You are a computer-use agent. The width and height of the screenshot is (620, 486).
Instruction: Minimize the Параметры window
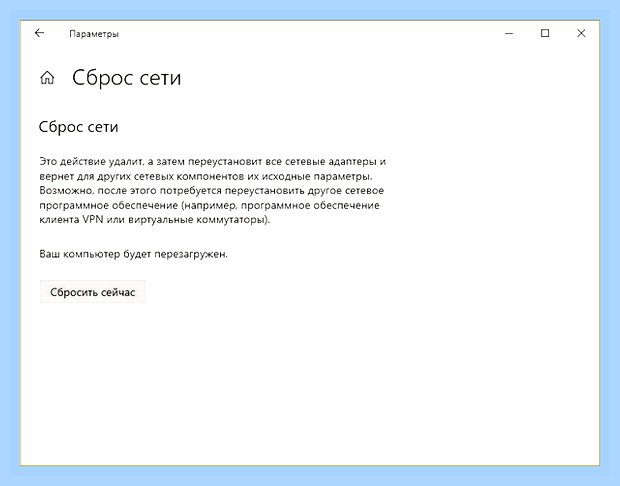[509, 34]
